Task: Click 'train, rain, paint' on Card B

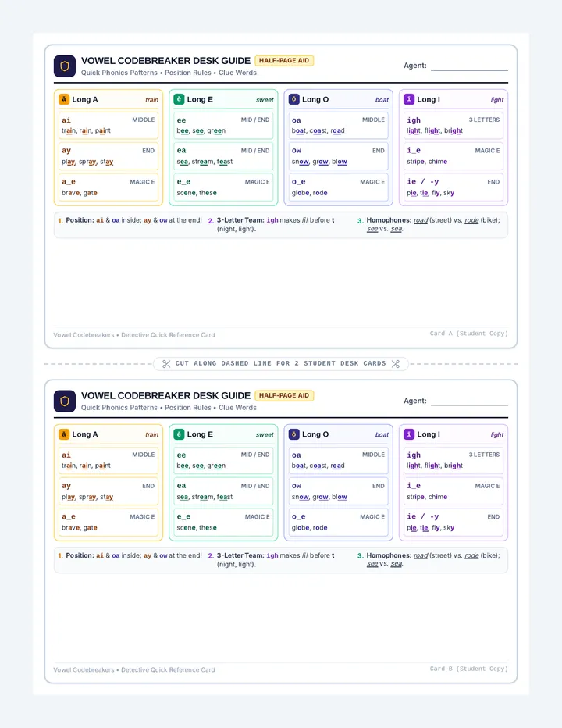Action: 86,466
